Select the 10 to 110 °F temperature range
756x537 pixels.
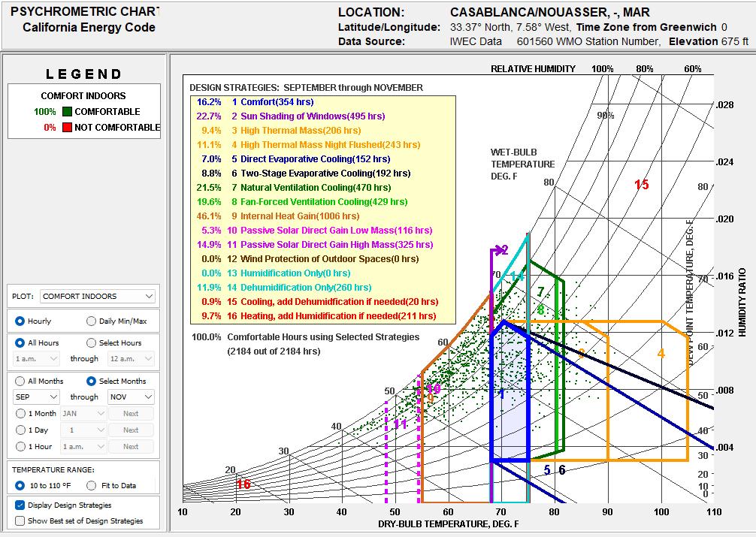point(20,485)
